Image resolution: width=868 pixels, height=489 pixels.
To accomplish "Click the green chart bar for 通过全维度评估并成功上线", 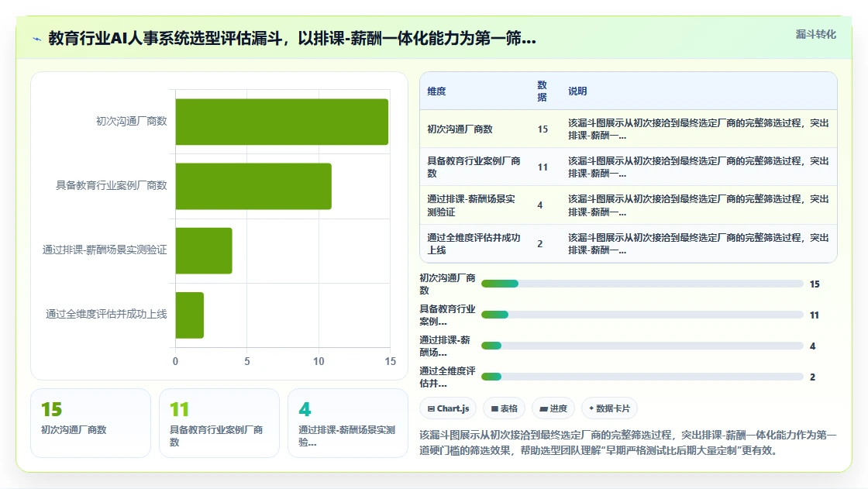I will coord(189,315).
